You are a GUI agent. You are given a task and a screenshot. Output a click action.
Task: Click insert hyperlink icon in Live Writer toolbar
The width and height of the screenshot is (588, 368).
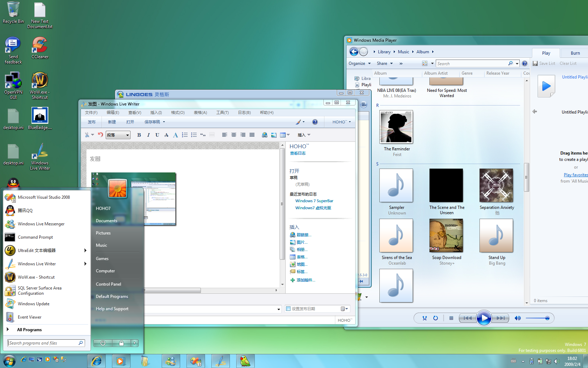pyautogui.click(x=265, y=135)
